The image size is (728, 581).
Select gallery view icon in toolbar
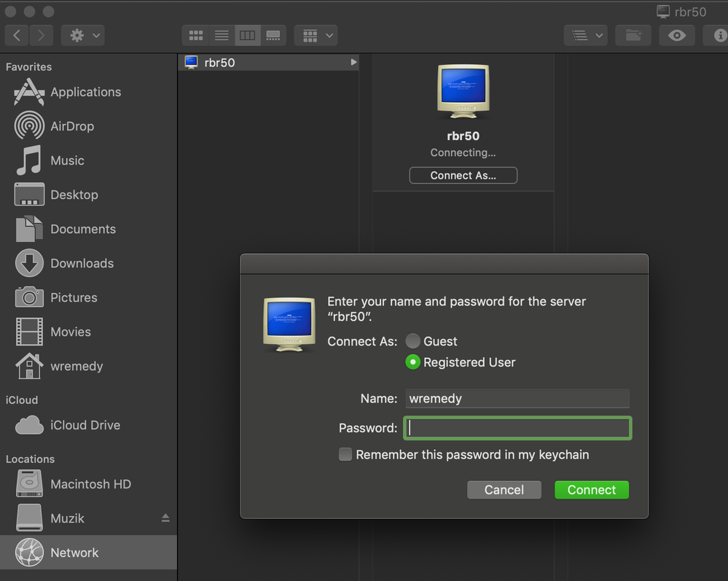273,35
